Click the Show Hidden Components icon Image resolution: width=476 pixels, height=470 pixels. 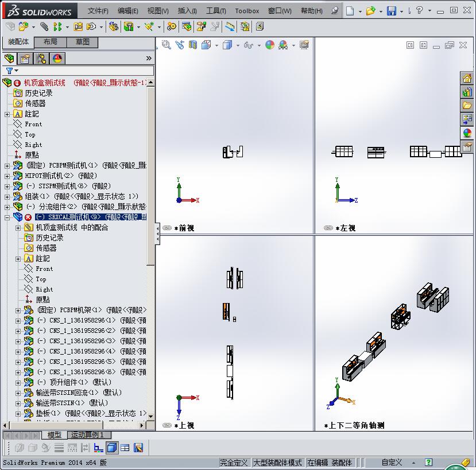pyautogui.click(x=114, y=27)
